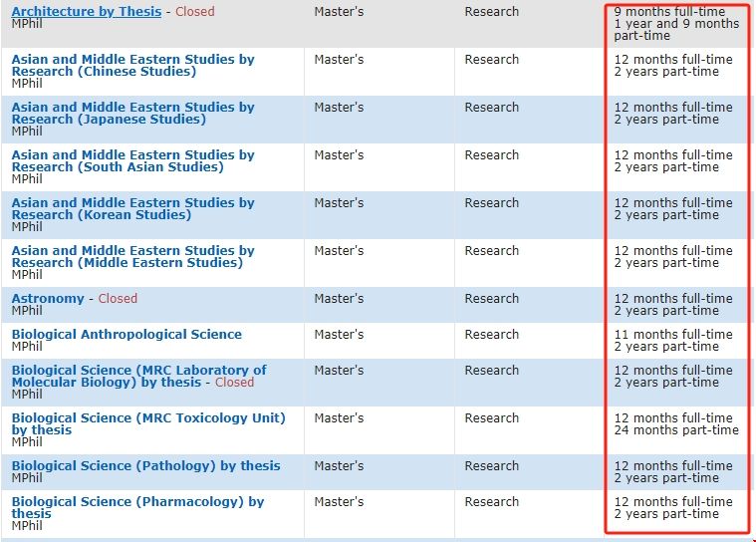Click "Master's" in the Biological Anthropological Science row
The image size is (756, 542).
pyautogui.click(x=339, y=335)
